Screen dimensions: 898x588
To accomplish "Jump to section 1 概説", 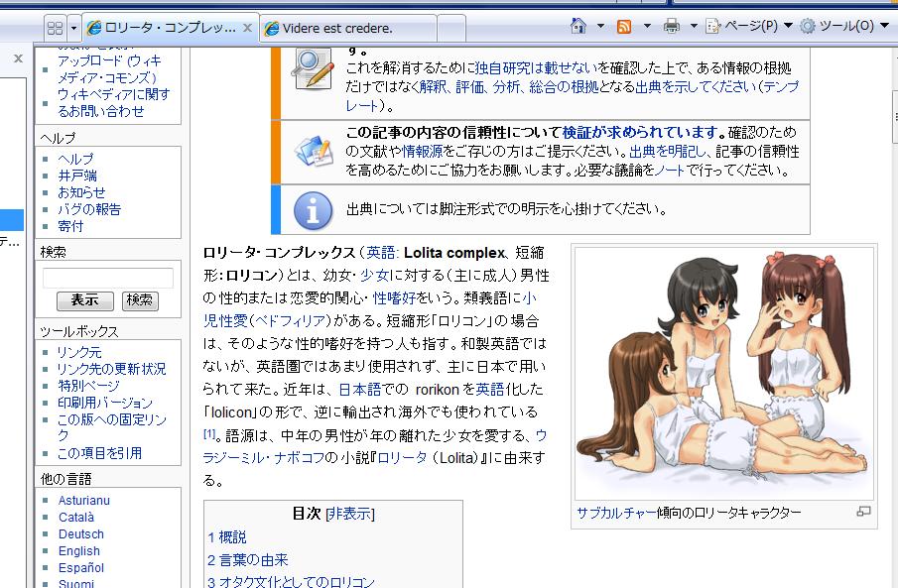I will point(227,537).
